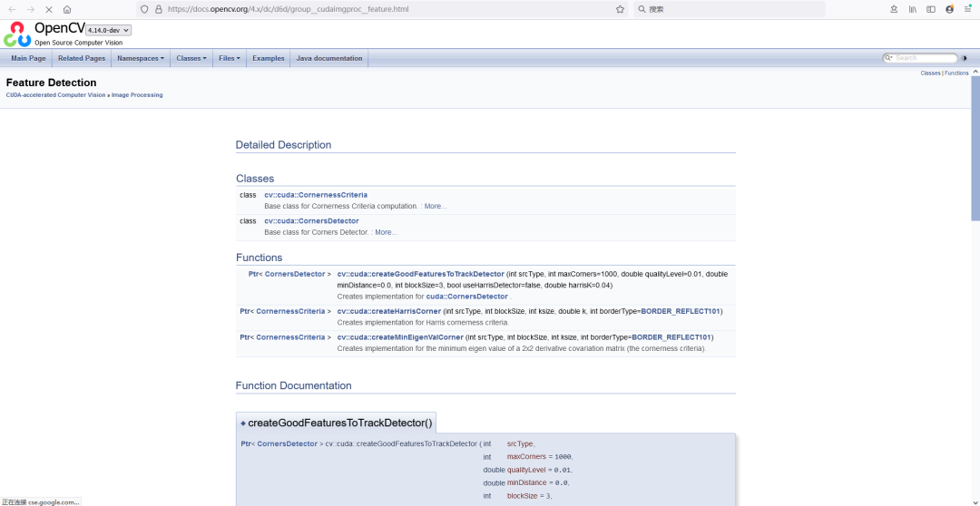Open the browser hamburger menu
980x506 pixels.
(967, 9)
